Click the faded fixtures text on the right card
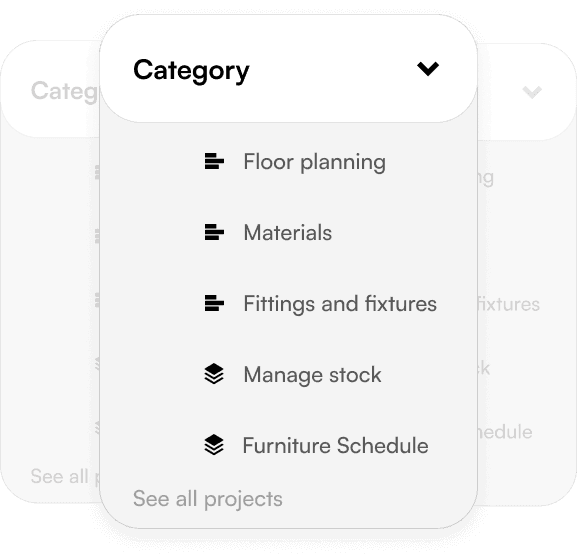 pyautogui.click(x=509, y=304)
